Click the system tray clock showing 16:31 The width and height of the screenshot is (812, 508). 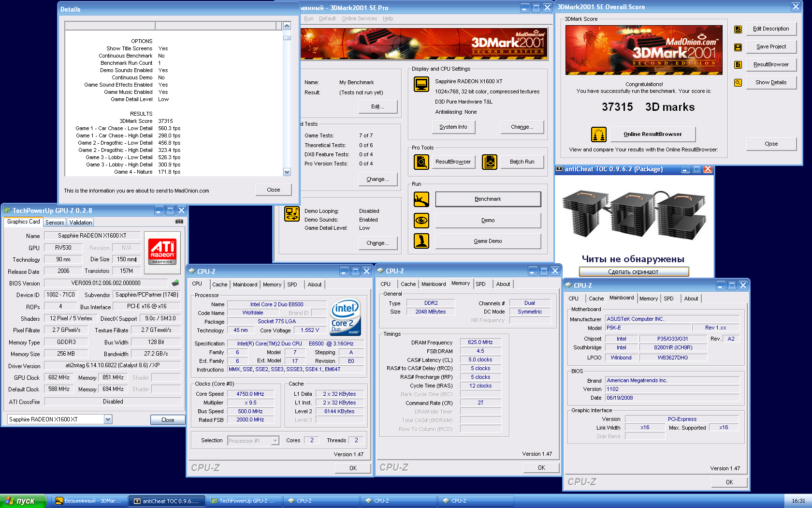pyautogui.click(x=798, y=501)
